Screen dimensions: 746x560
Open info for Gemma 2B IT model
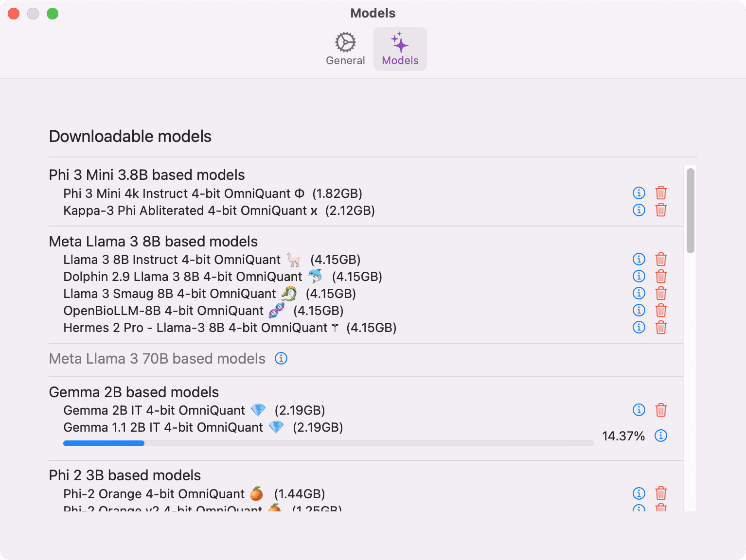coord(639,410)
